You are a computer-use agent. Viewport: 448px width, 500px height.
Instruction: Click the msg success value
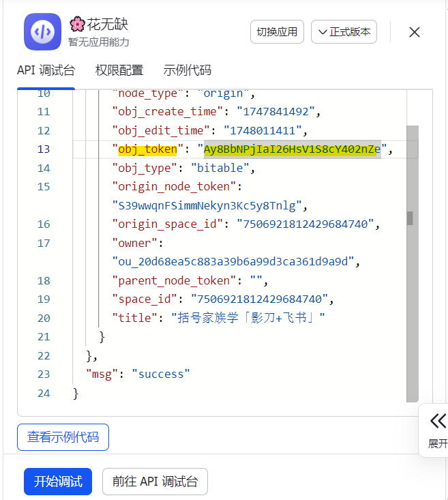coord(161,374)
